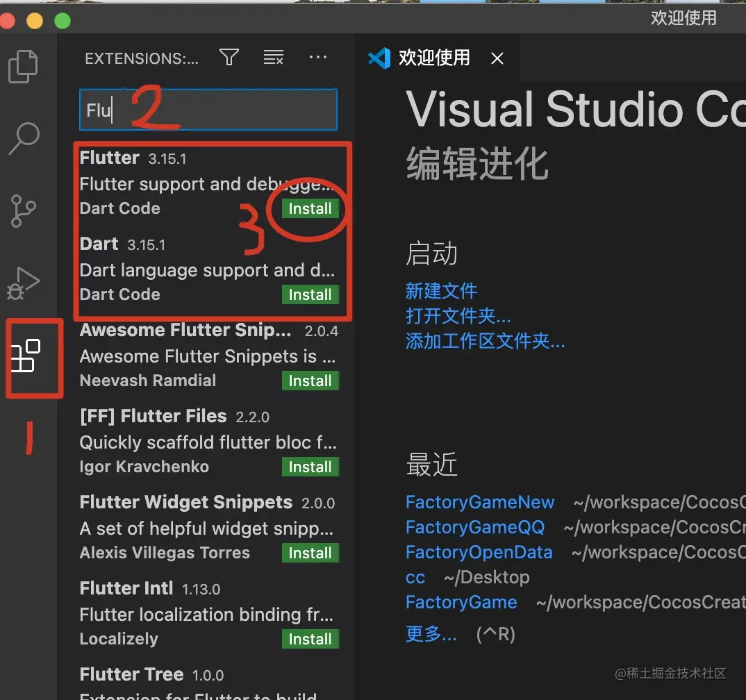
Task: Open the Explorer view in activity bar
Action: click(23, 66)
